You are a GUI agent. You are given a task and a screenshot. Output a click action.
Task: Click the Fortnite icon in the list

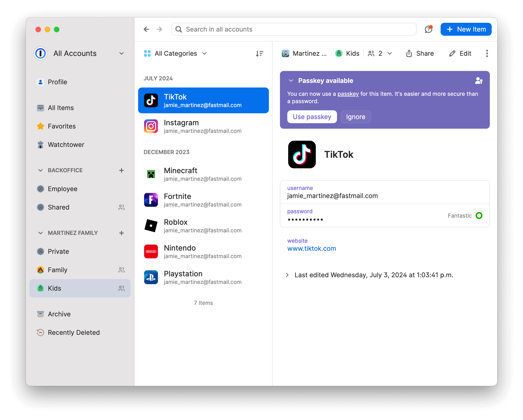point(151,200)
